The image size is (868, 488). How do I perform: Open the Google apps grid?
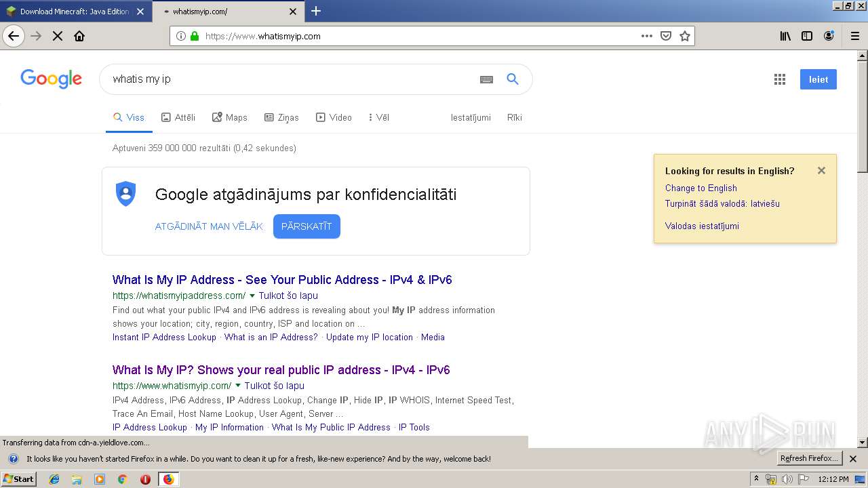point(780,79)
